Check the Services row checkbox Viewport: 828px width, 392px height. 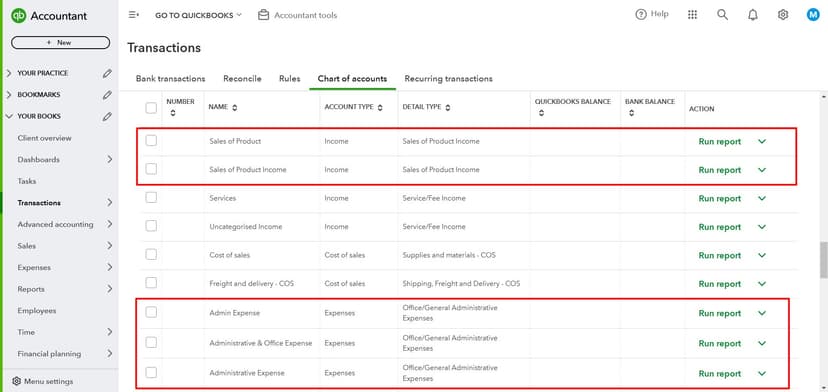click(x=151, y=198)
